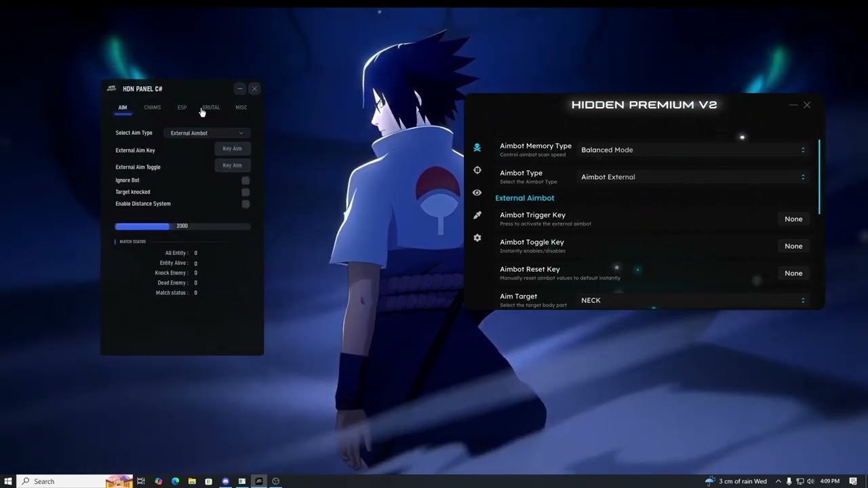The image size is (868, 488).
Task: Open the gear settings section in Hidden Premium sidebar
Action: (477, 238)
